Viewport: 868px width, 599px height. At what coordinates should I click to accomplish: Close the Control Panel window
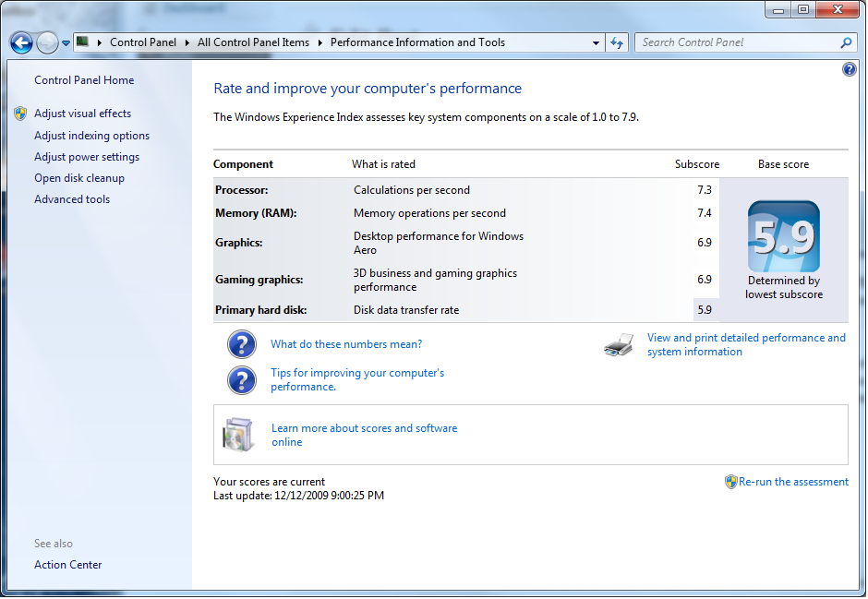838,9
